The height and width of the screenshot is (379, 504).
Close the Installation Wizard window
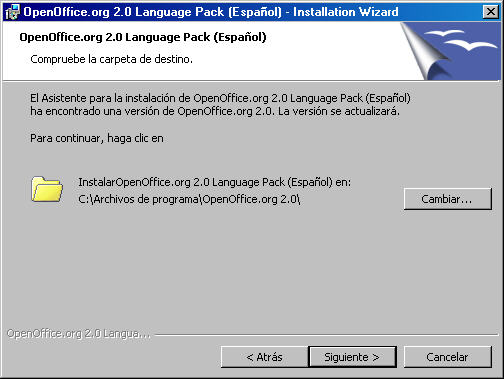491,12
